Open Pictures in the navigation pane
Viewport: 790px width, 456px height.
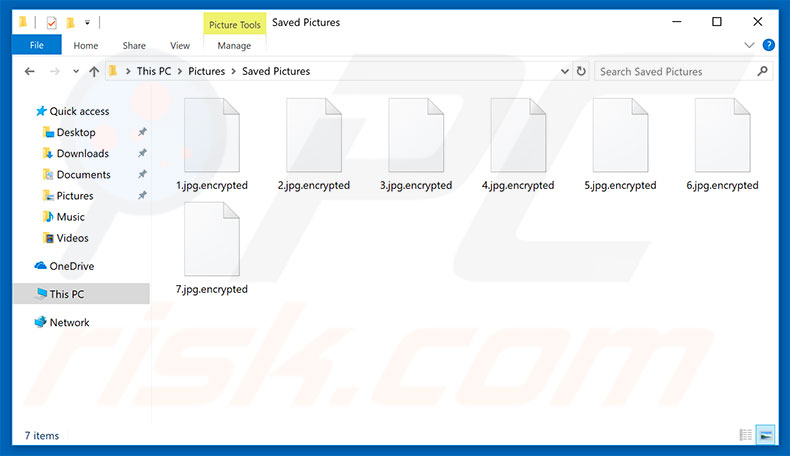[75, 196]
